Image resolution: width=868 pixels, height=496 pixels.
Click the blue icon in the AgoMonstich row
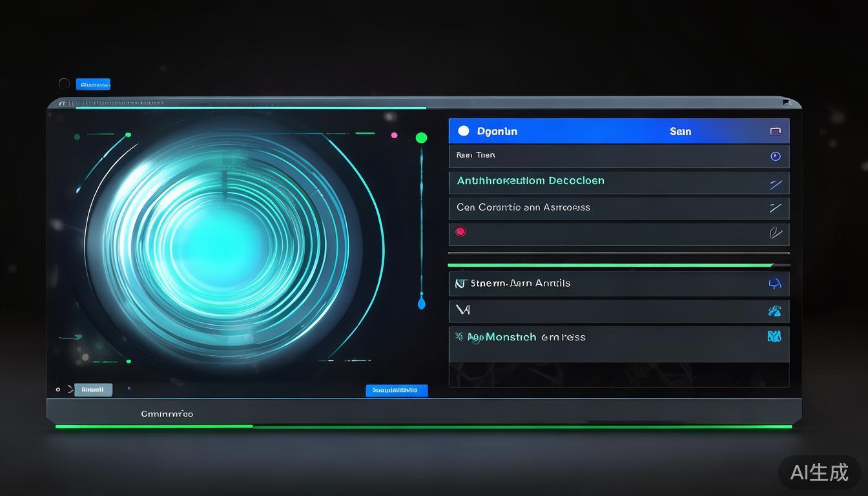[774, 336]
